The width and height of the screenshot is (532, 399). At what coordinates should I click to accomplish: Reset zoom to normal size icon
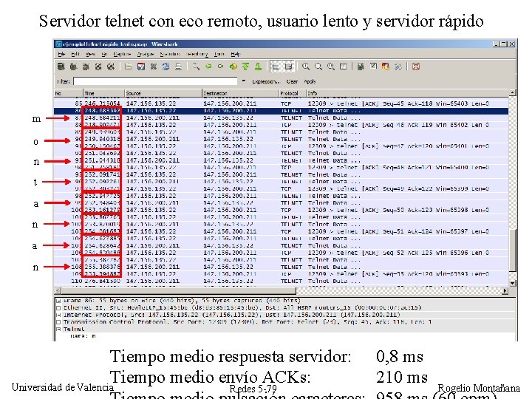click(x=331, y=66)
